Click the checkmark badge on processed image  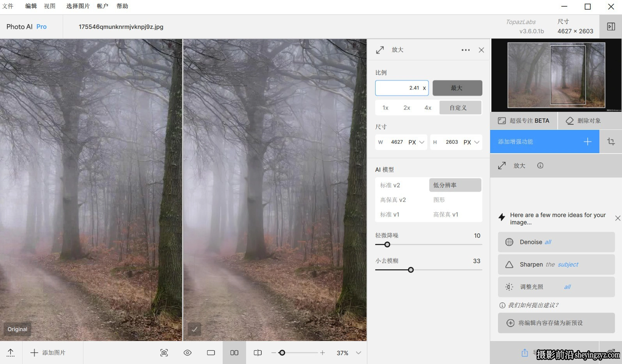[195, 329]
